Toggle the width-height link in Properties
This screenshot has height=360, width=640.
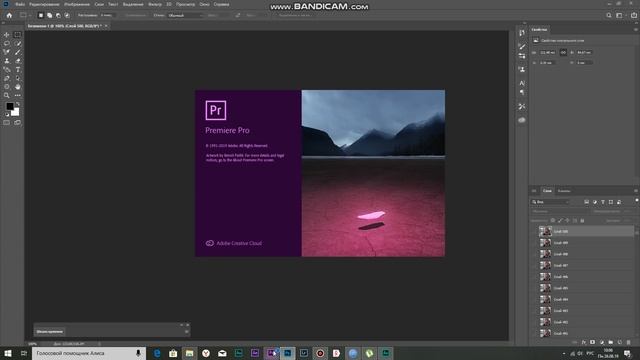[563, 52]
